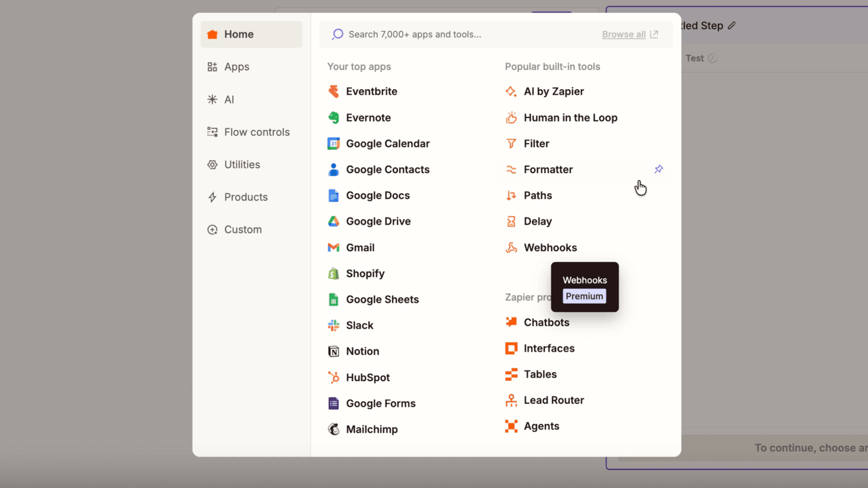The width and height of the screenshot is (868, 488).
Task: Click the Google Calendar icon
Action: (x=334, y=144)
